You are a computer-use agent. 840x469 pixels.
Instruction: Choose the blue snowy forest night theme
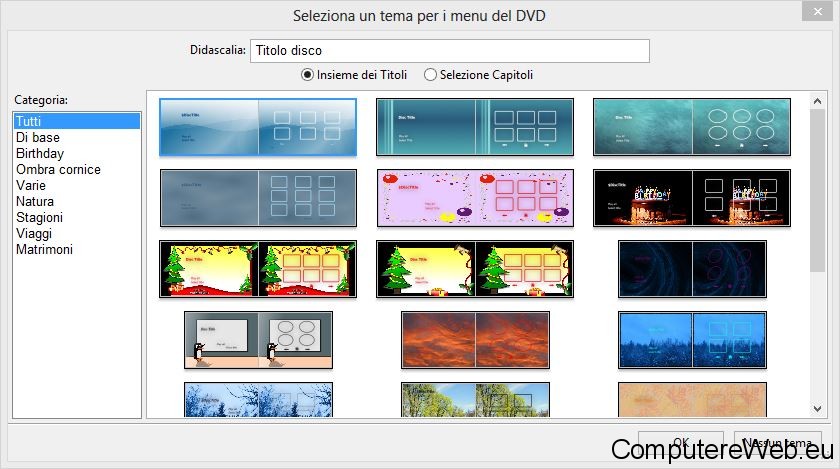click(x=692, y=340)
